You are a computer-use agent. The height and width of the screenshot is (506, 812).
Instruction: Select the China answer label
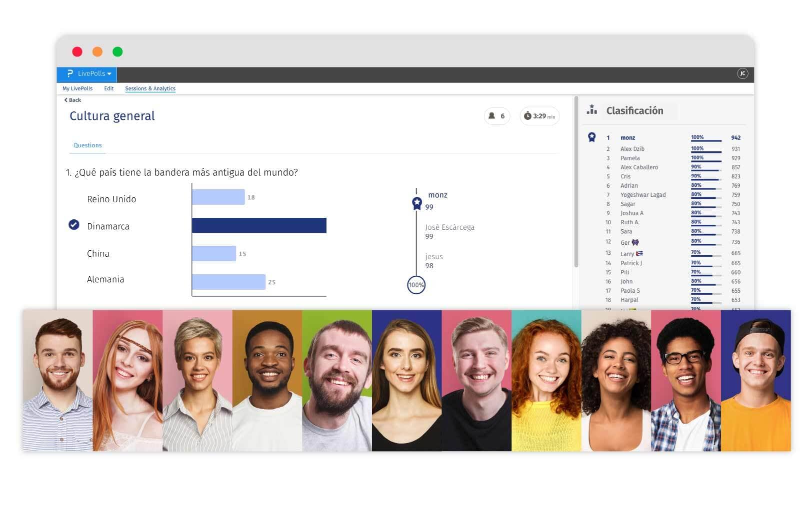pos(98,253)
